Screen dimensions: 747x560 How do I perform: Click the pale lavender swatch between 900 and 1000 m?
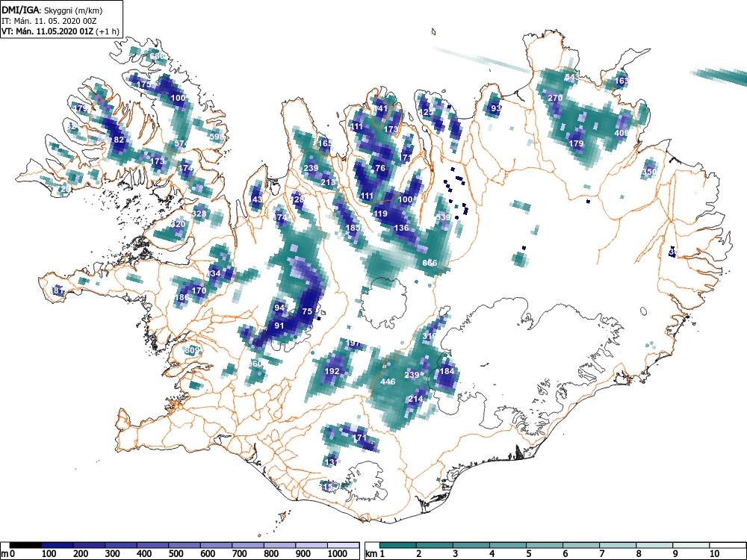click(311, 545)
